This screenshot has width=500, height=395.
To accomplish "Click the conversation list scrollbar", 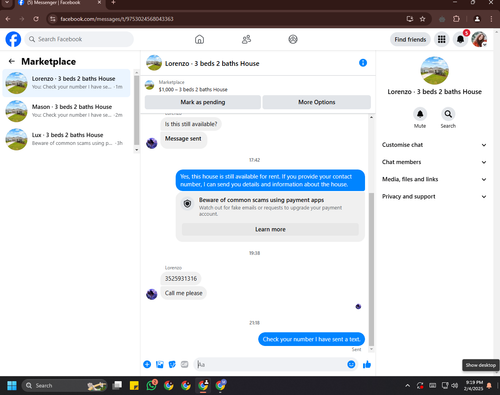I will pos(136,110).
